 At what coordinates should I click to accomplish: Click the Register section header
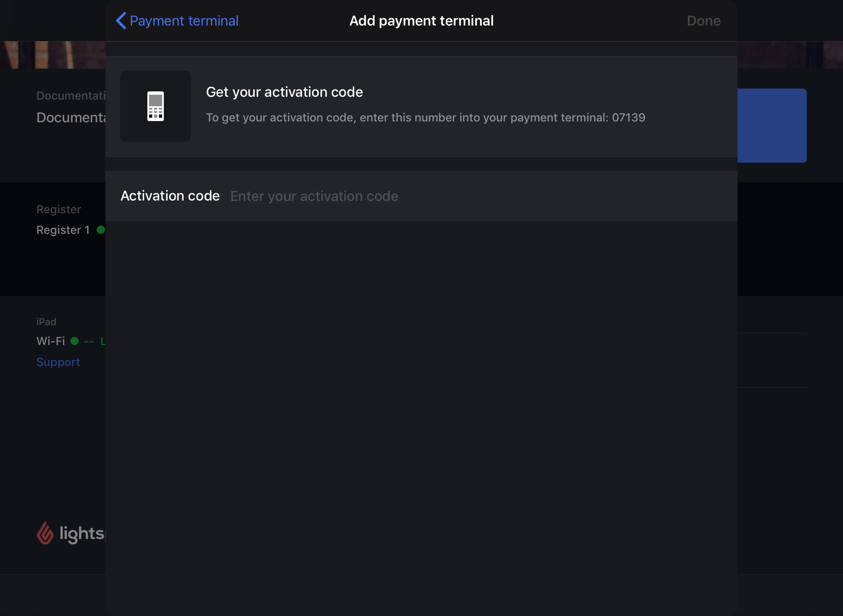point(58,209)
